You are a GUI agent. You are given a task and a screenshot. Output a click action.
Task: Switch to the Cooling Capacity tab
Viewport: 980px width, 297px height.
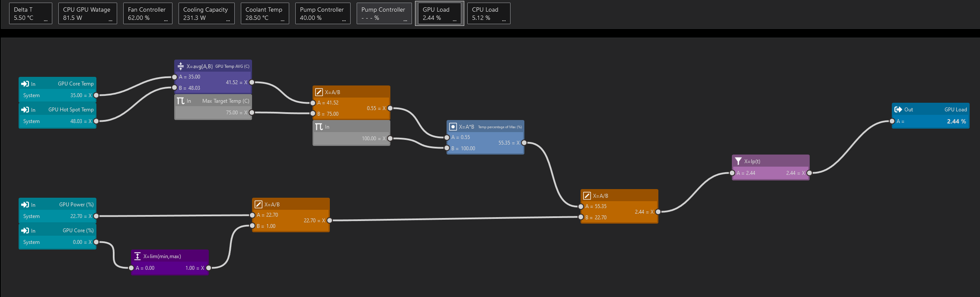click(206, 13)
